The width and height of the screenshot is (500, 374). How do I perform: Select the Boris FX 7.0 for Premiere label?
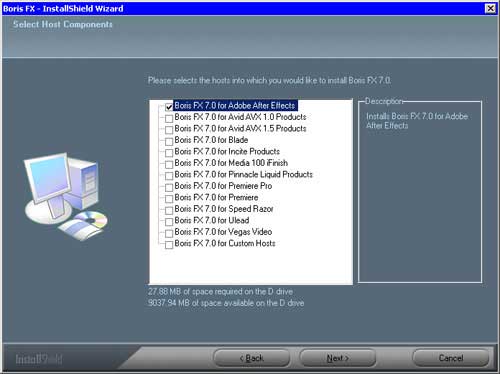click(x=216, y=197)
